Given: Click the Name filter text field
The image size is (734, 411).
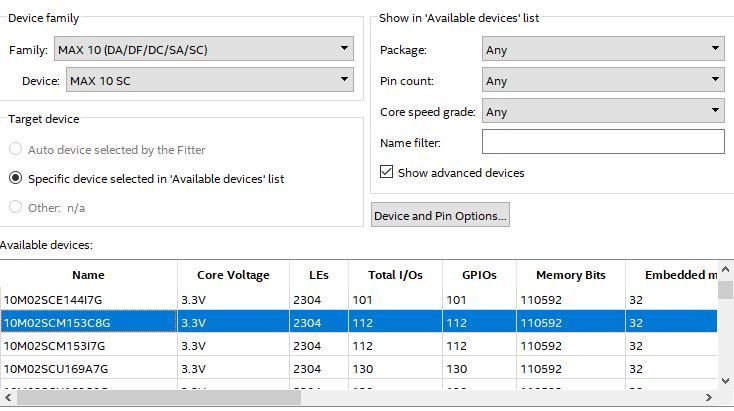Looking at the screenshot, I should [x=602, y=143].
